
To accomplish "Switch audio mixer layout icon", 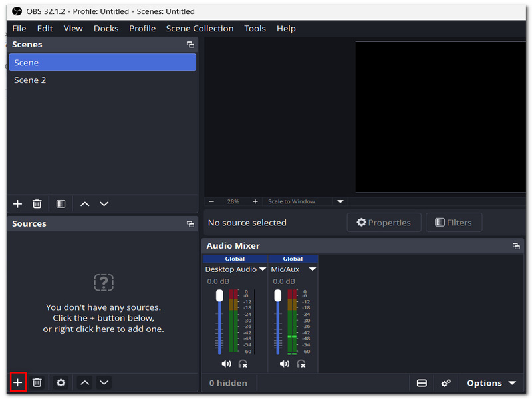I will (x=422, y=383).
